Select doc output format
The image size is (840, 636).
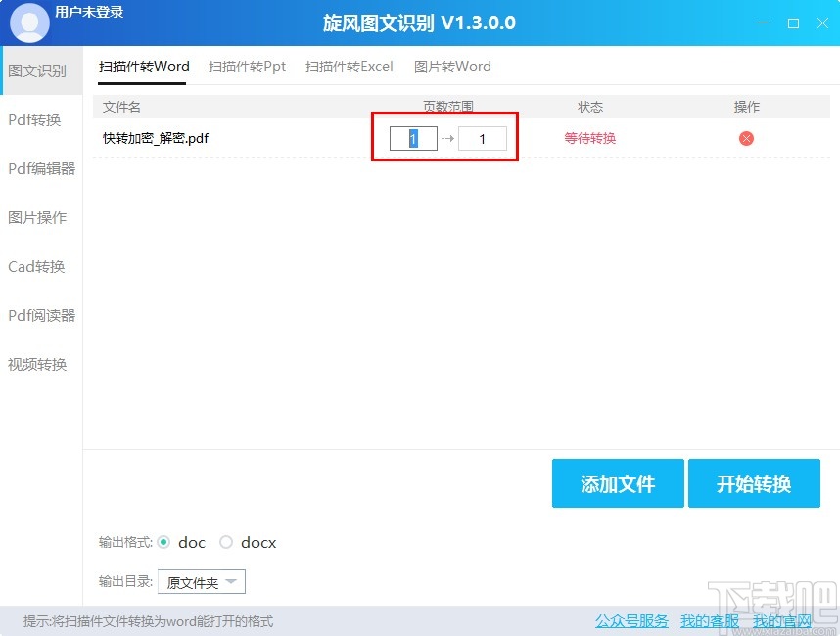tap(165, 542)
